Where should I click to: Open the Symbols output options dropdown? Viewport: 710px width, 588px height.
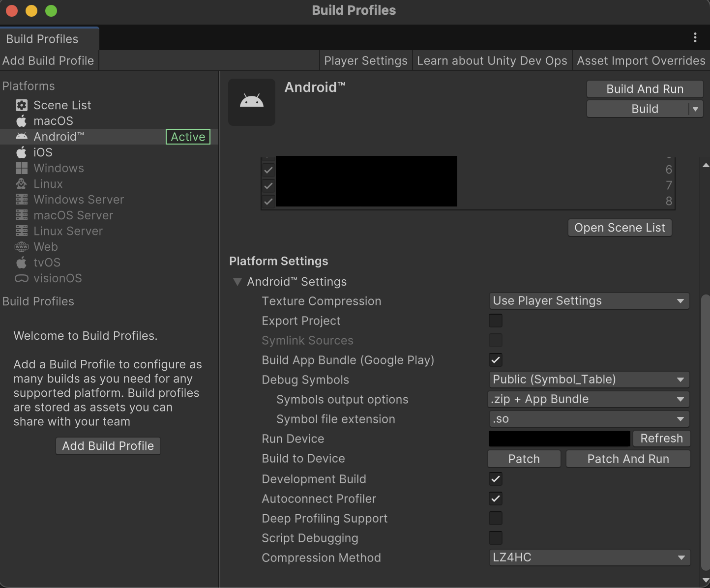589,399
